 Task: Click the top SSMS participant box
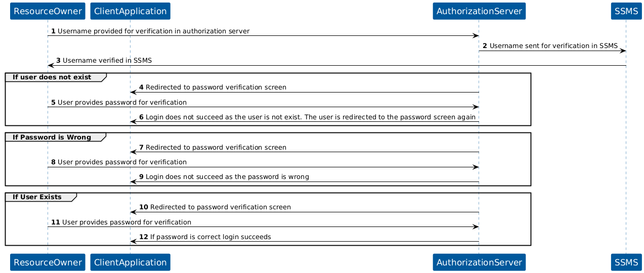click(626, 11)
